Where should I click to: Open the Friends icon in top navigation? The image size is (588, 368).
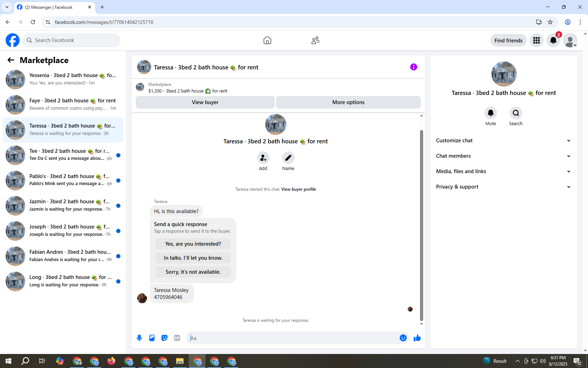(x=315, y=40)
